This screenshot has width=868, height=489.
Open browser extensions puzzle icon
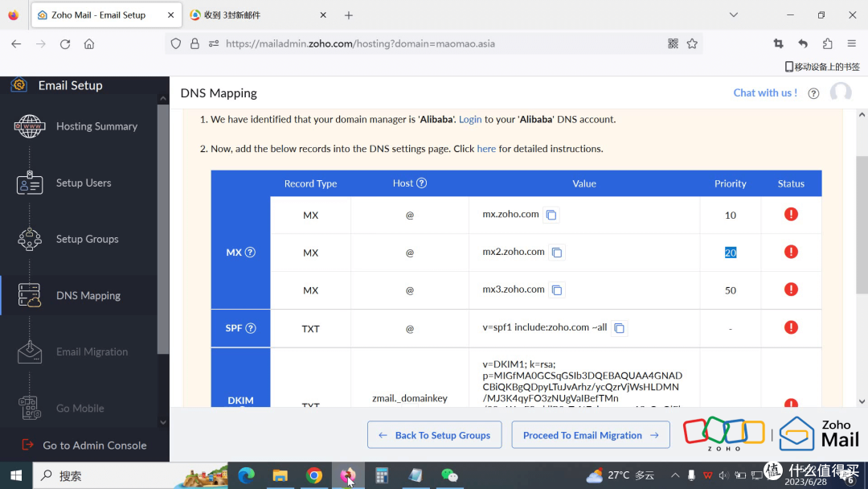(x=827, y=43)
